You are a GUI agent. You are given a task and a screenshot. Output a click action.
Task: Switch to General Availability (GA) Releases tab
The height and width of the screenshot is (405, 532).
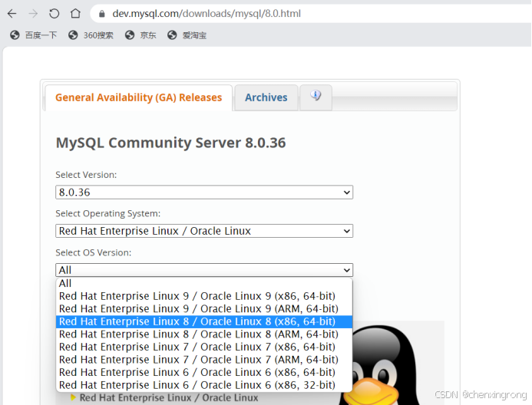click(139, 97)
